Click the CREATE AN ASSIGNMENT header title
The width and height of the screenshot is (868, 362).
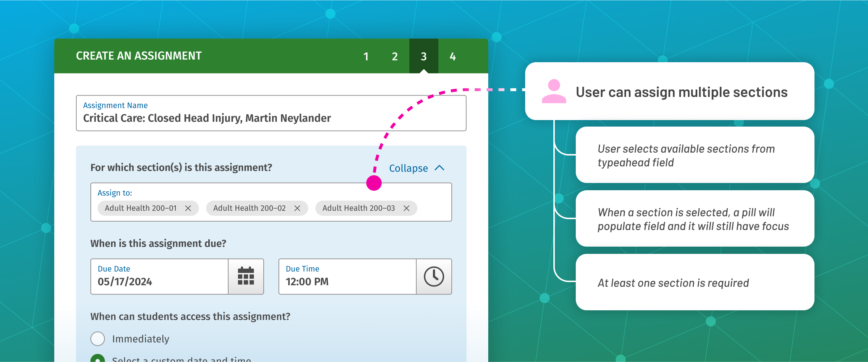tap(139, 56)
